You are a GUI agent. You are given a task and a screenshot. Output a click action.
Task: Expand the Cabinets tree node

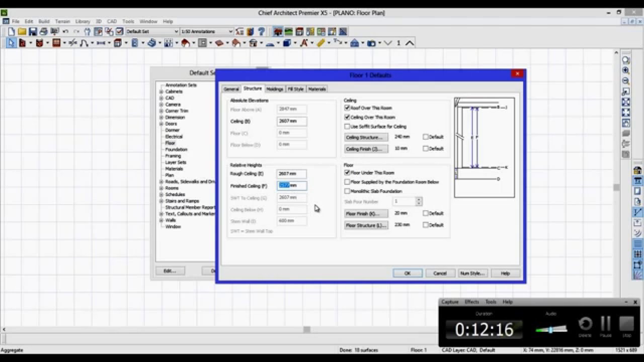pyautogui.click(x=162, y=92)
